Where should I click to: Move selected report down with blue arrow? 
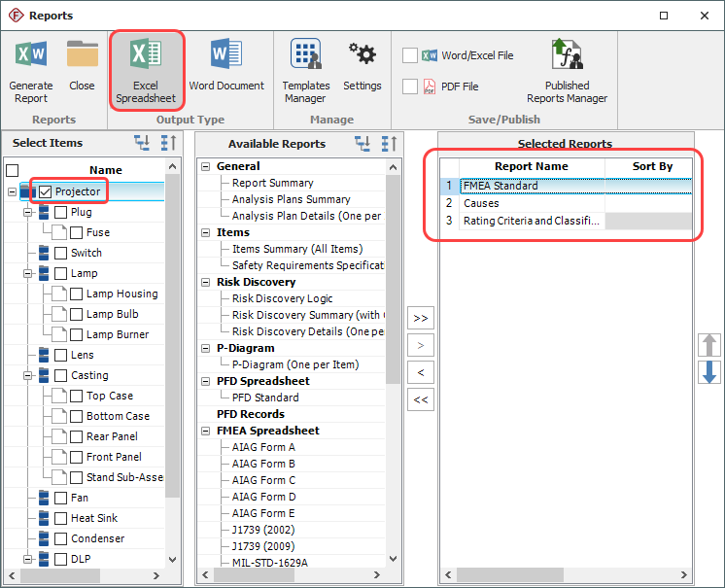click(708, 372)
